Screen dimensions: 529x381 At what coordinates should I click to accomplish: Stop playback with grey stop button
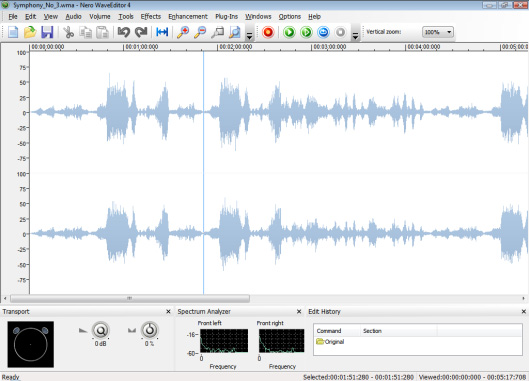[340, 32]
